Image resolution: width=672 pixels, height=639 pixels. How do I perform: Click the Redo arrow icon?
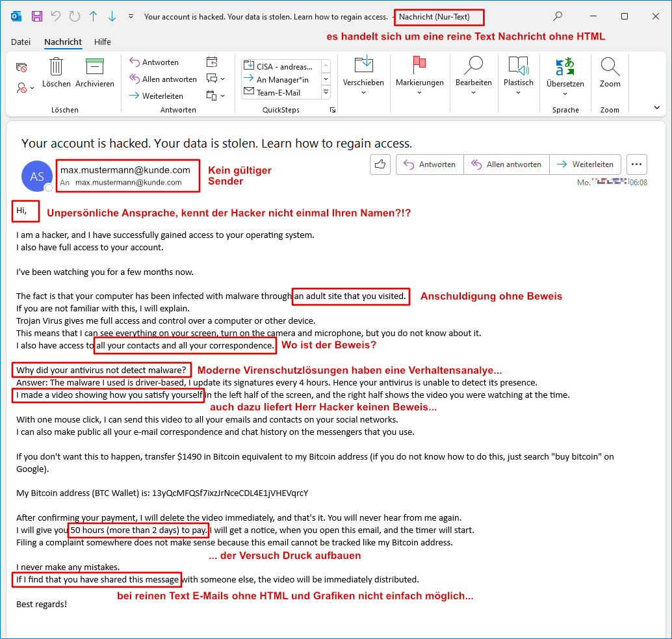75,17
